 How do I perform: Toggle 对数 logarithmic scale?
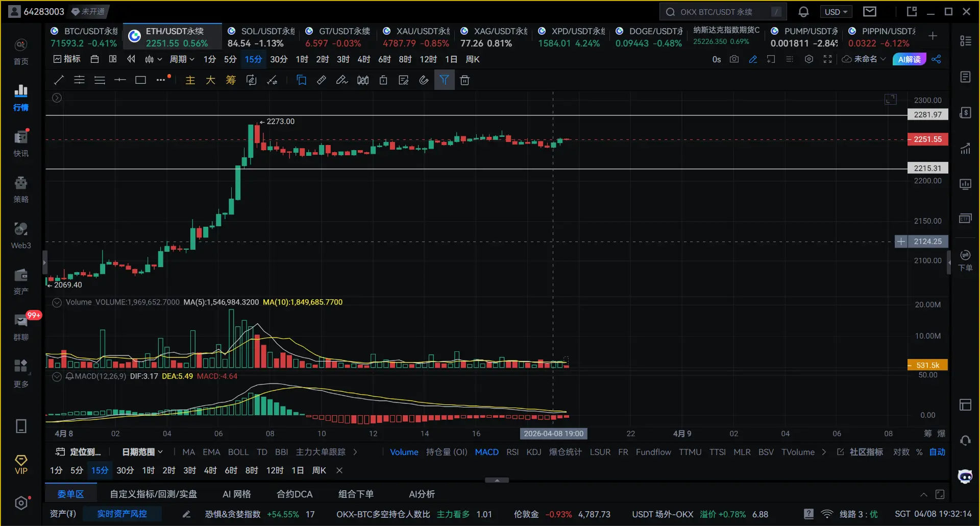coord(901,452)
